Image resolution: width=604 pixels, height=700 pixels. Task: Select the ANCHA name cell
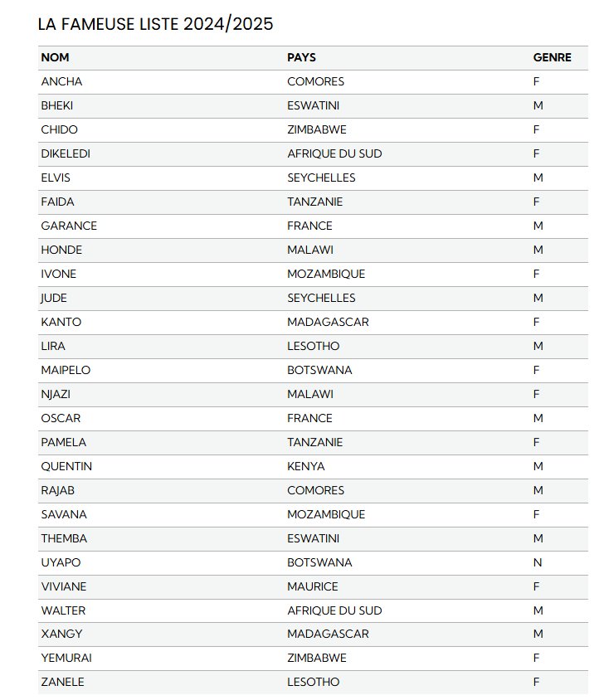click(61, 82)
